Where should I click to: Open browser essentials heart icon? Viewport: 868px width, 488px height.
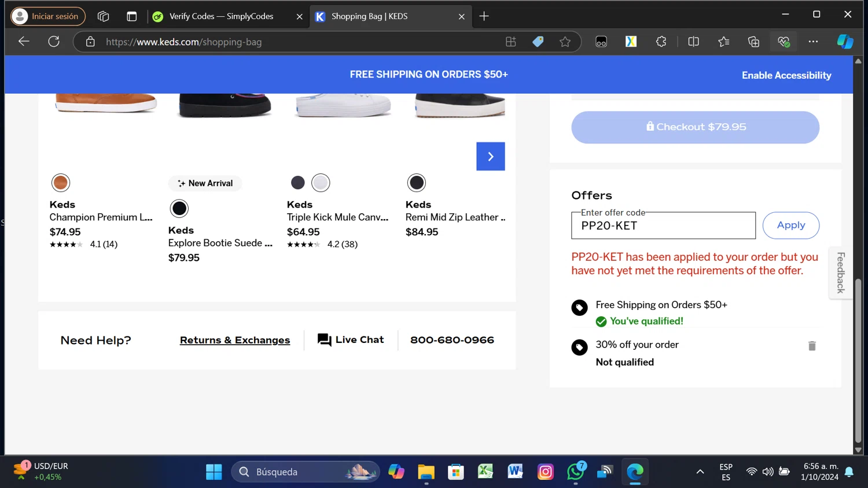point(784,42)
